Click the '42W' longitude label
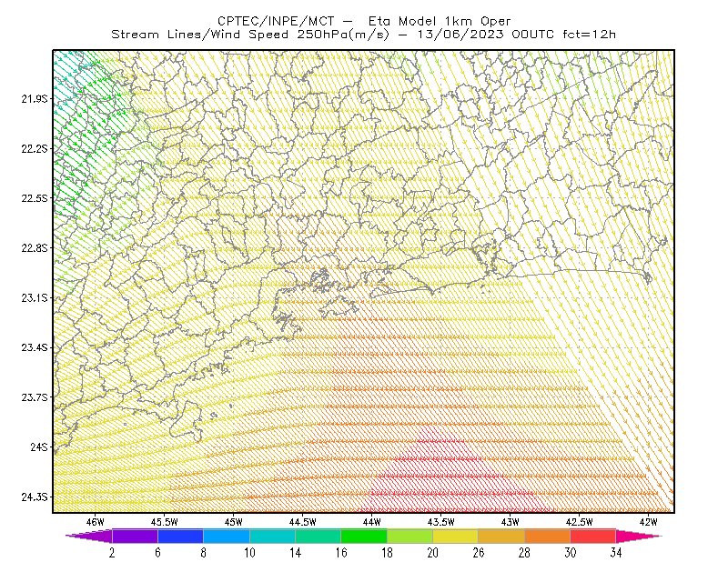The width and height of the screenshot is (728, 562). click(x=649, y=522)
